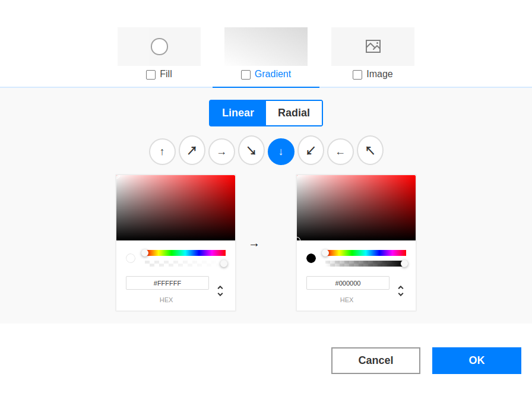The height and width of the screenshot is (396, 532).
Task: Switch to the Gradient tab label
Action: [273, 74]
